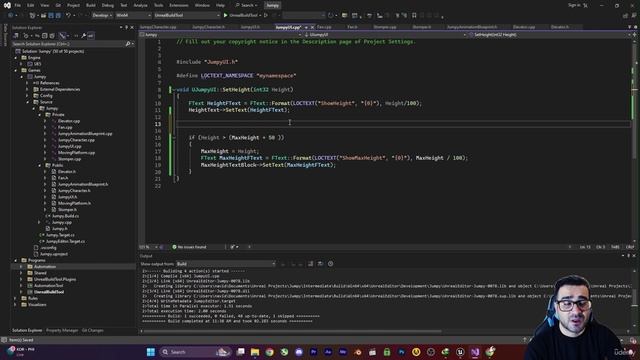Open Google Chrome from the taskbar
The height and width of the screenshot is (360, 640).
click(x=270, y=352)
